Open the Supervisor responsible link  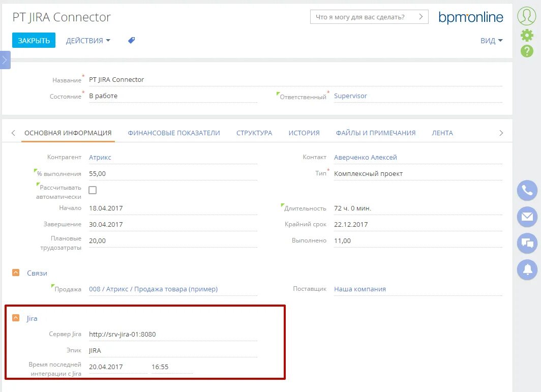coord(350,96)
